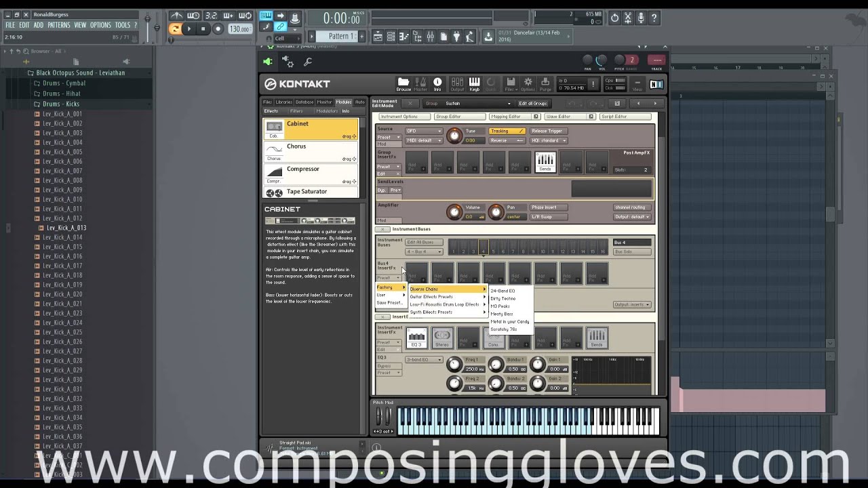Toggle Bus Solo button
868x488 pixels.
tap(632, 251)
